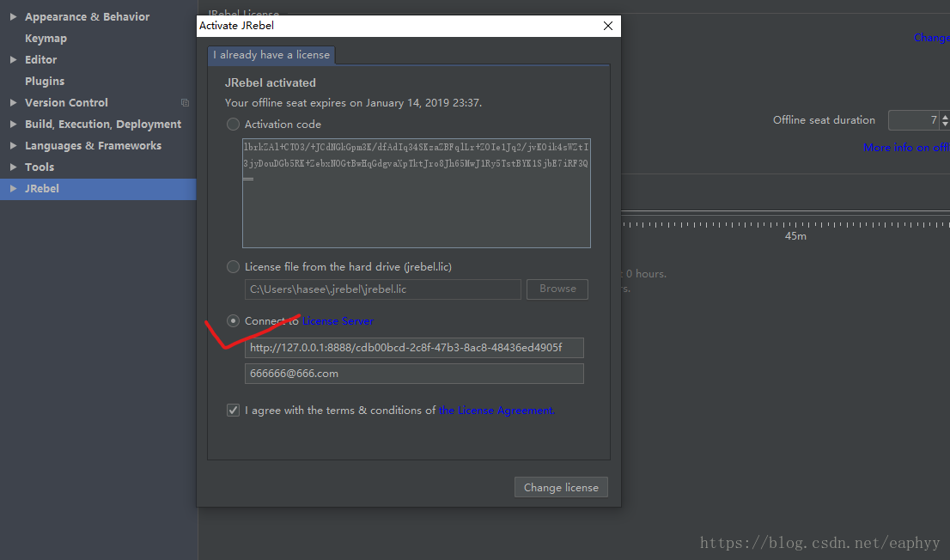Screen dimensions: 950x560
Task: Click project-level icon beside Version Control
Action: [185, 103]
